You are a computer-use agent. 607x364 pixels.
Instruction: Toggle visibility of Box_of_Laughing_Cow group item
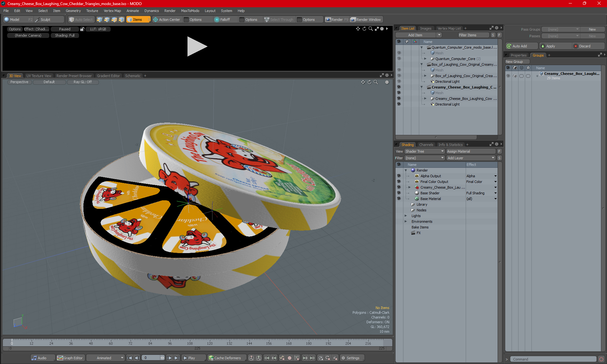[x=399, y=76]
